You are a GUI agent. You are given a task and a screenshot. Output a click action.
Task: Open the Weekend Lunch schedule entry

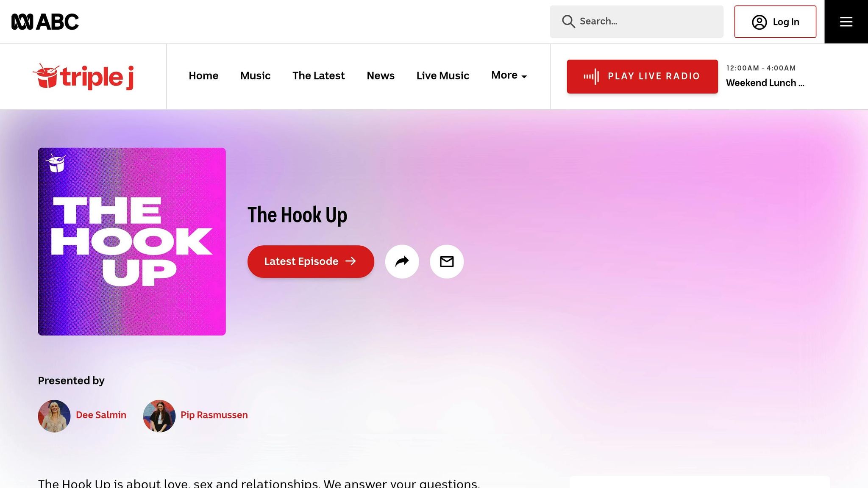click(x=765, y=83)
